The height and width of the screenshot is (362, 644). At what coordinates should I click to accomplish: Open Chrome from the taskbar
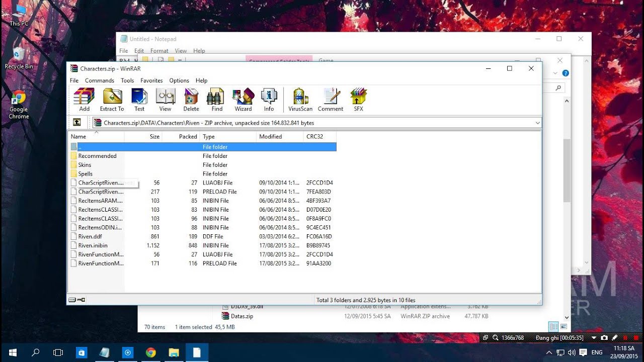click(150, 352)
